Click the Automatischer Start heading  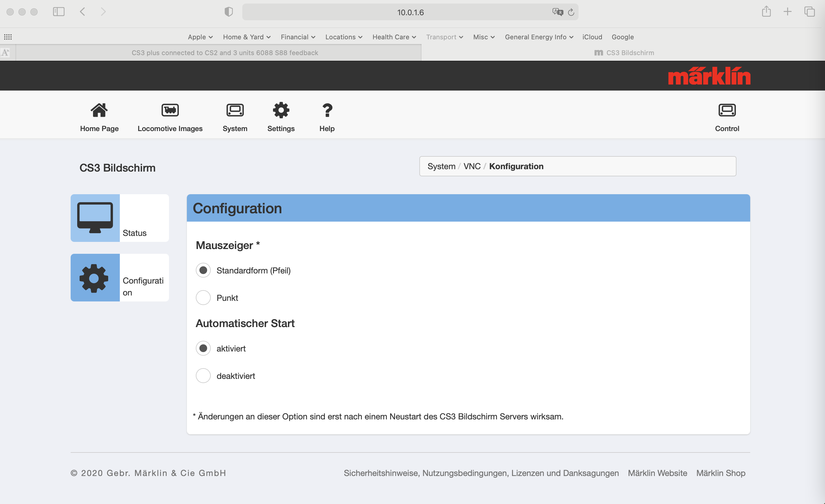click(245, 323)
